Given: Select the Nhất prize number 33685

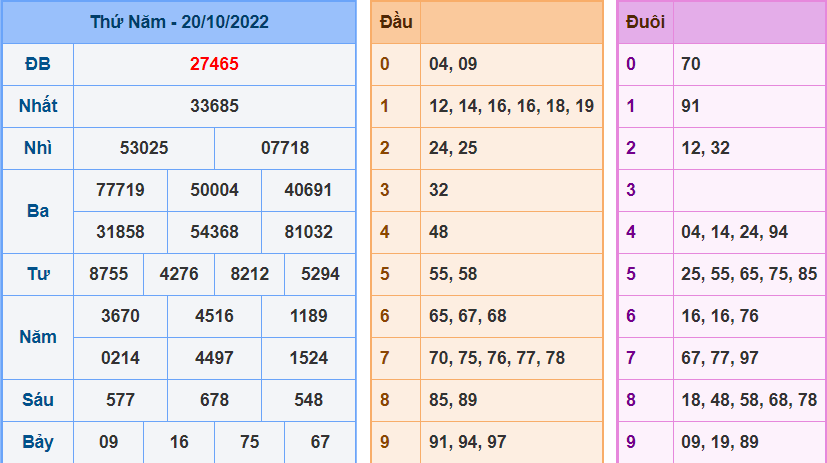Looking at the screenshot, I should pos(214,106).
